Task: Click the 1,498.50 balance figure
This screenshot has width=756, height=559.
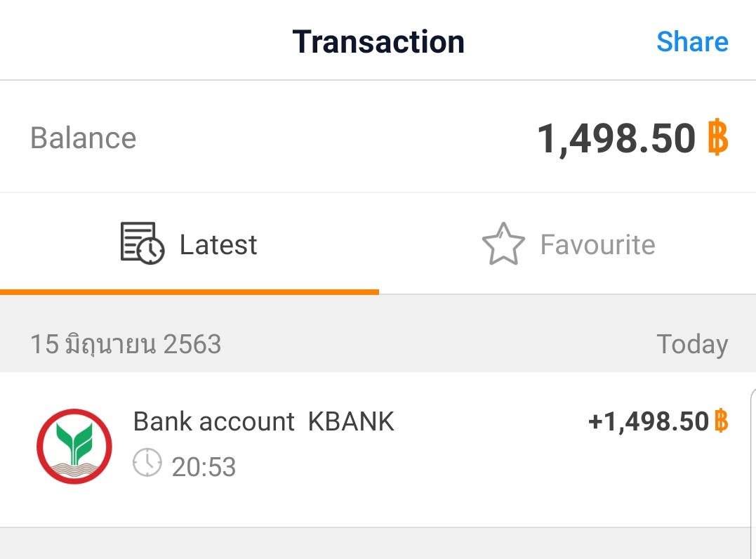Action: coord(616,138)
